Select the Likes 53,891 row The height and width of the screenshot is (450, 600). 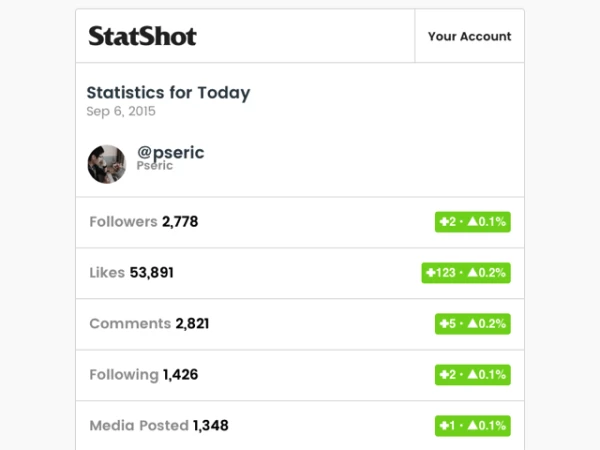pyautogui.click(x=300, y=273)
